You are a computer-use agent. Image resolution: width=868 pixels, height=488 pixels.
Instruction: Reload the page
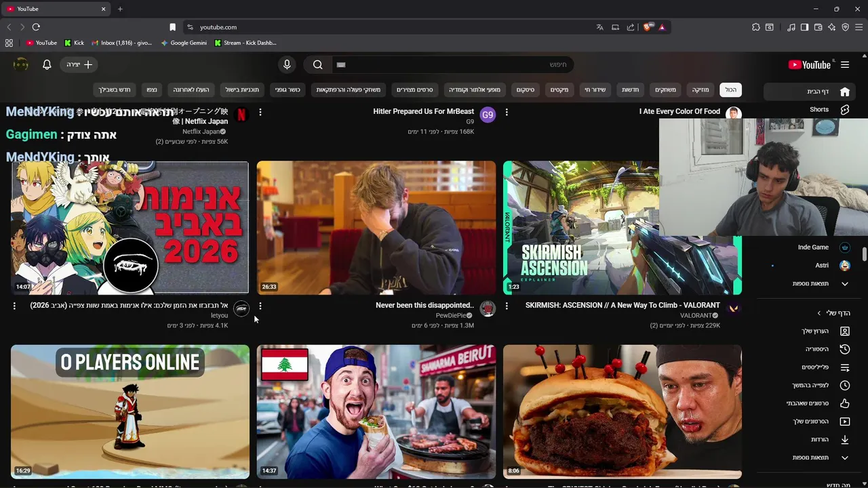(36, 27)
